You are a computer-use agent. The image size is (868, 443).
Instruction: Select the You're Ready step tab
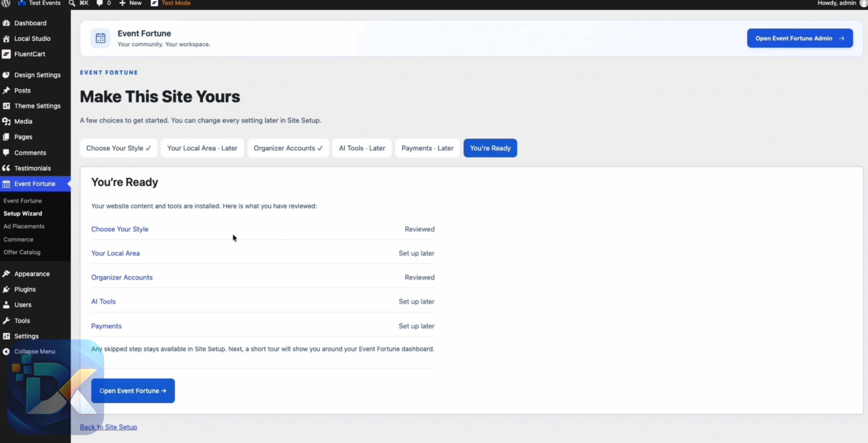490,148
